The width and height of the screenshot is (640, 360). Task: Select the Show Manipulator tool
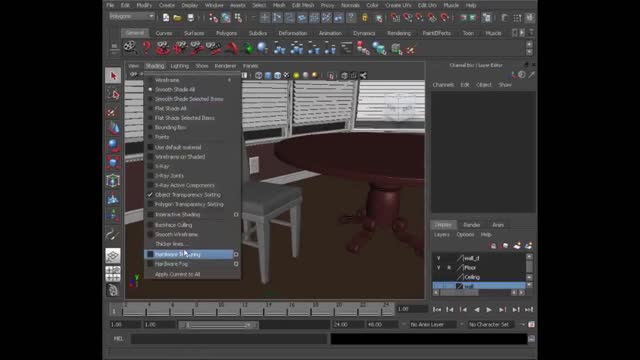click(x=113, y=216)
